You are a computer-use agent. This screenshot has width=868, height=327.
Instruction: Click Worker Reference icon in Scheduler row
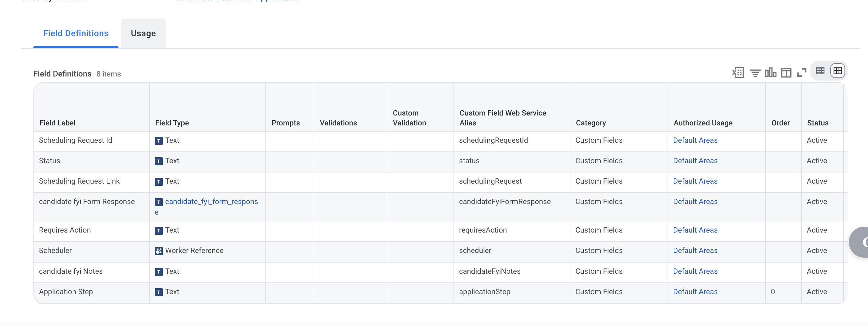[x=158, y=251]
